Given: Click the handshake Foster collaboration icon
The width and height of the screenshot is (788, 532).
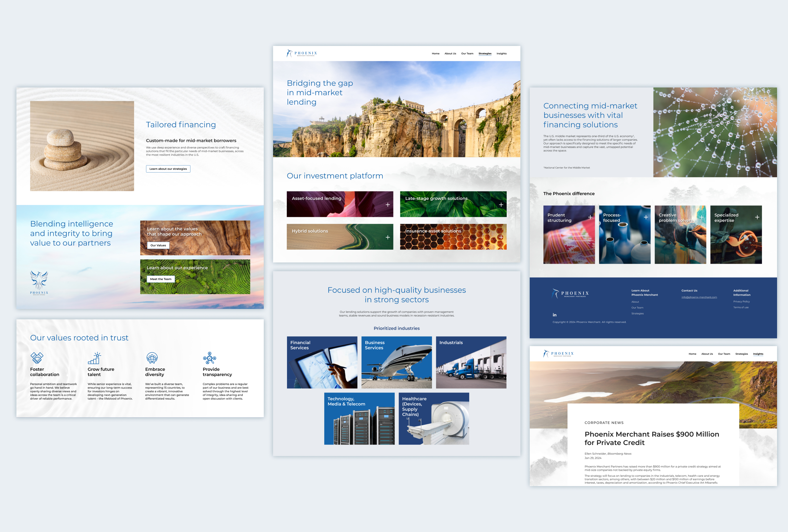Looking at the screenshot, I should (37, 358).
